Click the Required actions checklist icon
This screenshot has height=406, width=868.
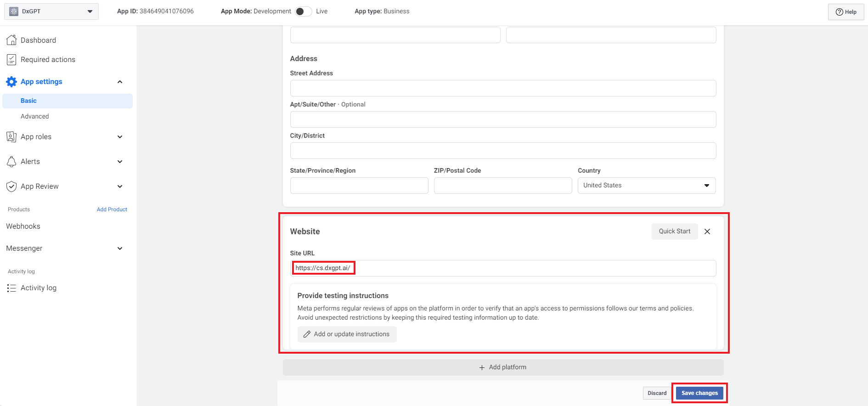point(11,60)
